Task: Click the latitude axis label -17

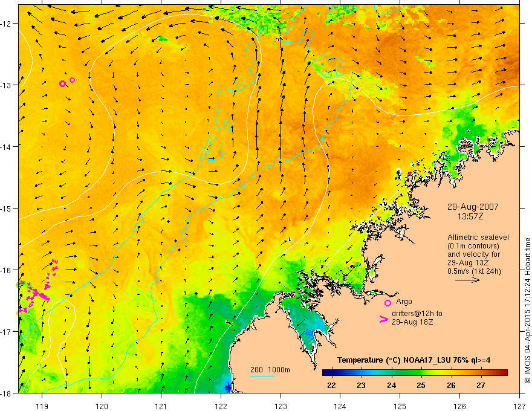Action: point(7,332)
